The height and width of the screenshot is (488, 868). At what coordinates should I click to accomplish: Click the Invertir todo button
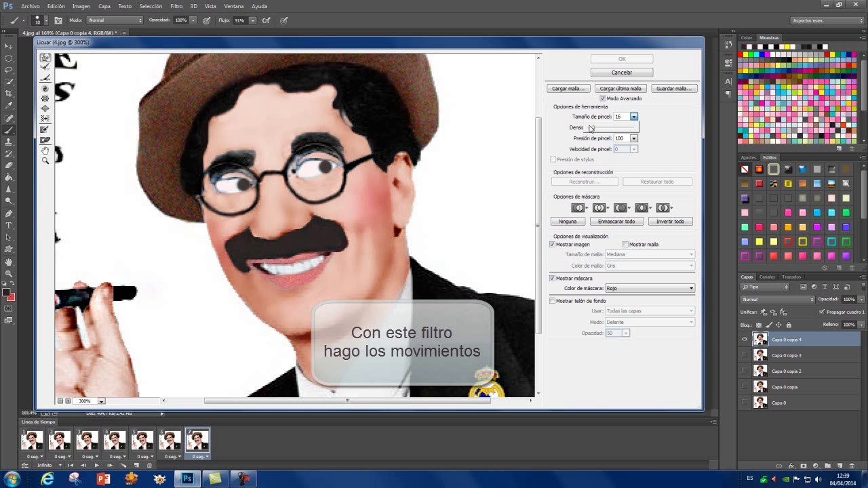[670, 222]
